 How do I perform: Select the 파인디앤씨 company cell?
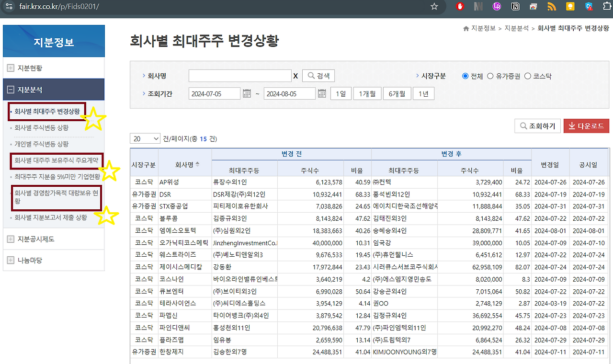coord(185,328)
